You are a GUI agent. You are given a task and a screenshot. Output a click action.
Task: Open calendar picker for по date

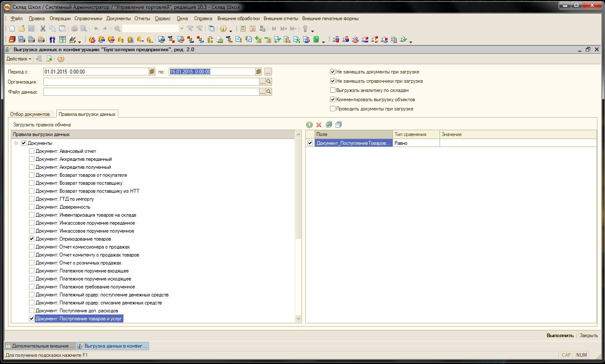pos(259,72)
